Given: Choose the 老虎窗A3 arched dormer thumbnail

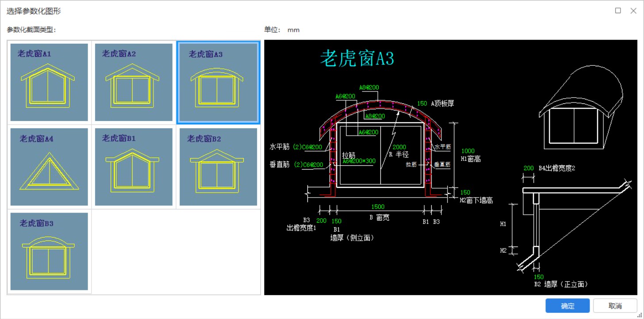Looking at the screenshot, I should coord(218,82).
